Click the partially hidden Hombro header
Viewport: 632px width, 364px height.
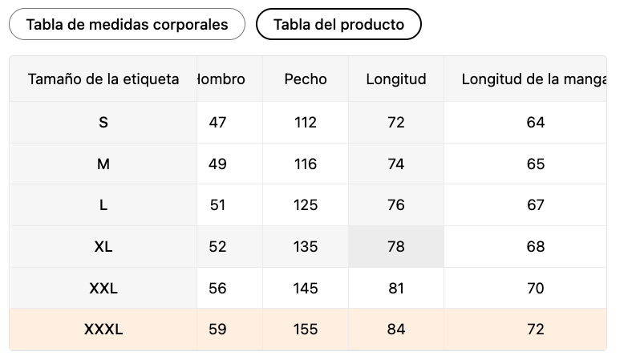[x=221, y=79]
